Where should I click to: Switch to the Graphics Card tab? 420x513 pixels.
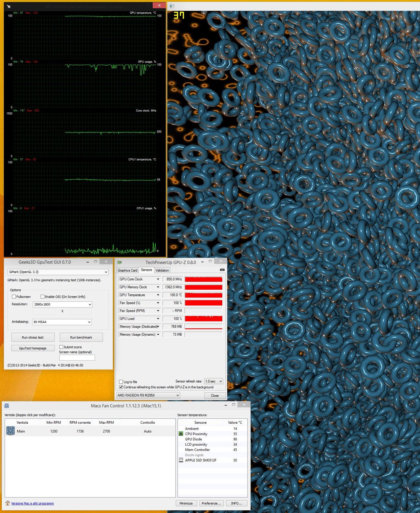127,270
